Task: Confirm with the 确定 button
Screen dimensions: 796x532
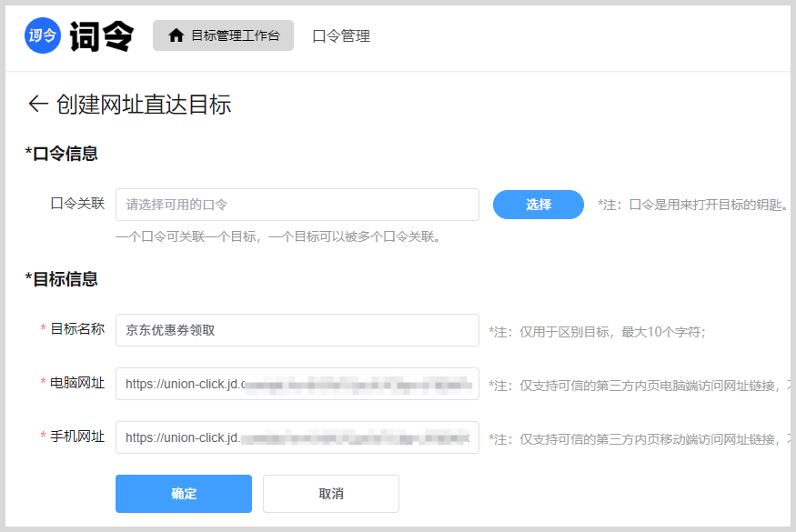Action: pos(183,494)
